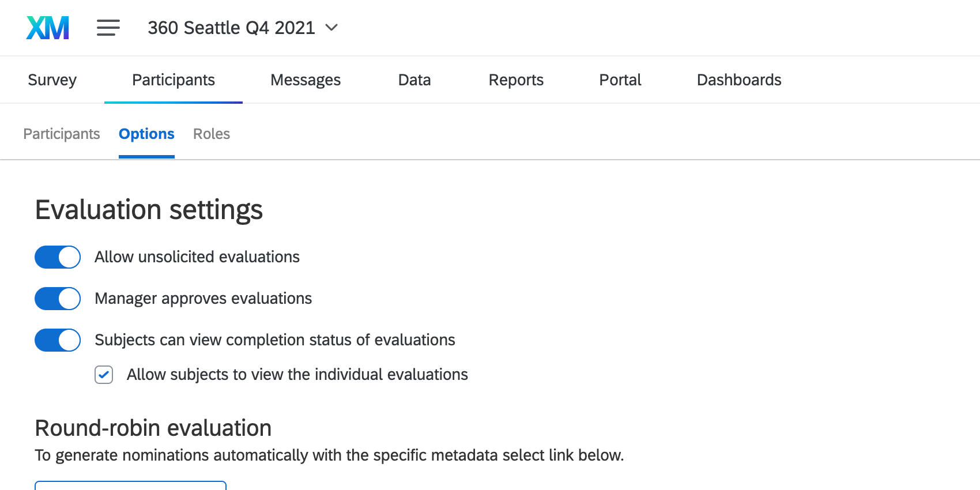Toggle Subjects can view completion status
Screen dimensions: 980x490
pyautogui.click(x=58, y=340)
